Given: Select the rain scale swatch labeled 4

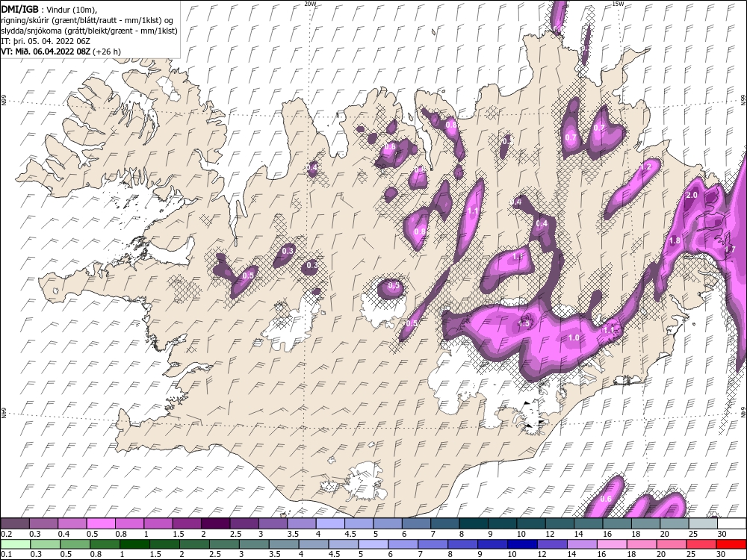Looking at the screenshot, I should pos(314,544).
